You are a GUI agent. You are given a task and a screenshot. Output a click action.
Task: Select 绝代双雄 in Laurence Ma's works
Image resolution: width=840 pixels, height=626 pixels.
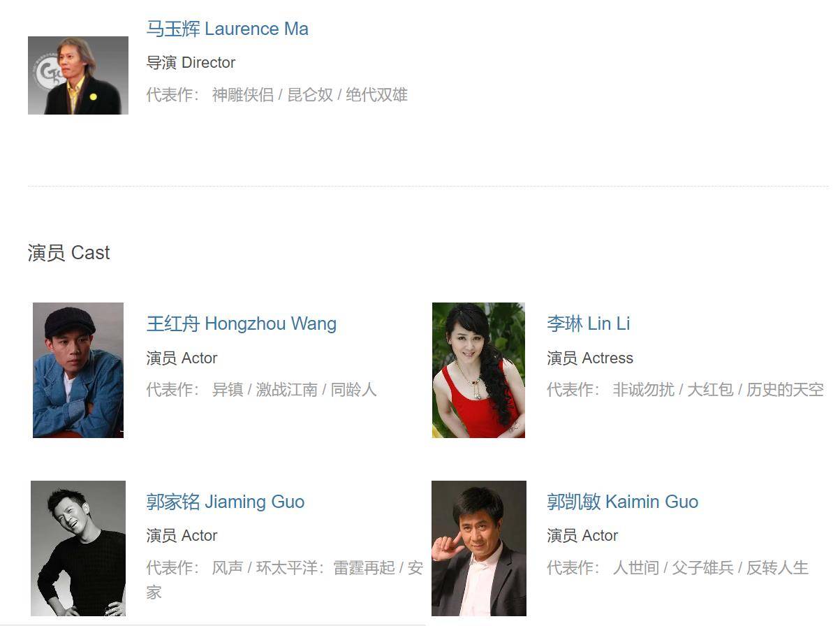[377, 95]
